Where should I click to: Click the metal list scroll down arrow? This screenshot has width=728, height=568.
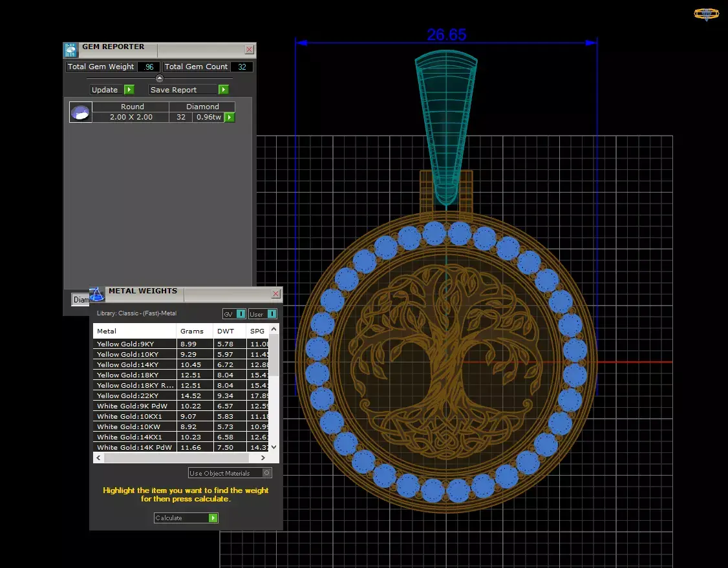[274, 447]
